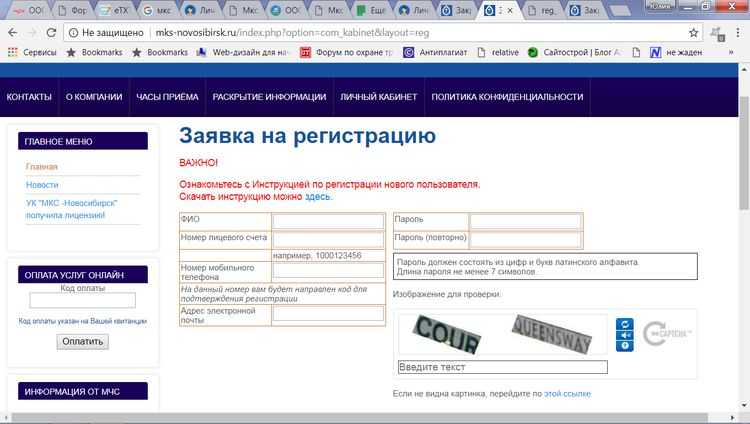
Task: Click the address bar URL
Action: (x=292, y=33)
